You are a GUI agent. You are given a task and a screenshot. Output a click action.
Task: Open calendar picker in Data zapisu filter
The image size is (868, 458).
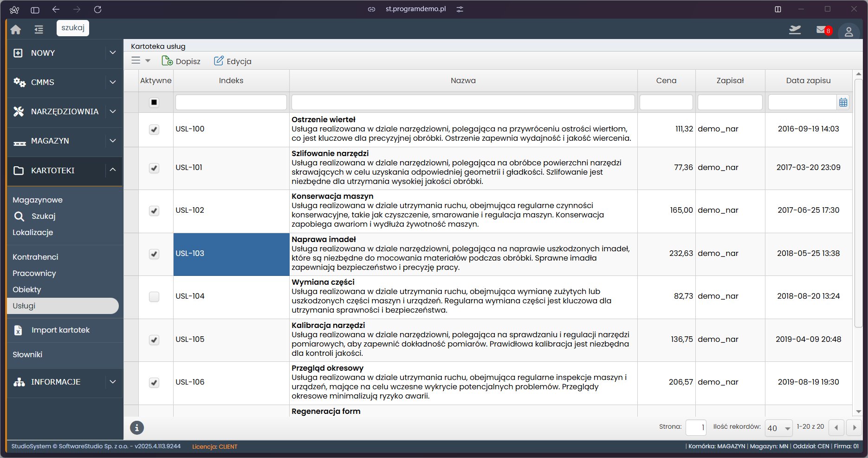pyautogui.click(x=843, y=103)
